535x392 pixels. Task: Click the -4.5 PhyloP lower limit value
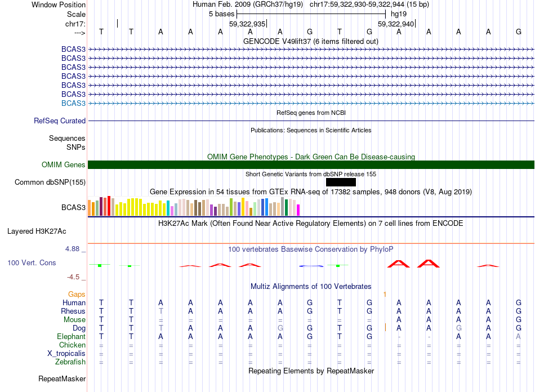point(73,277)
